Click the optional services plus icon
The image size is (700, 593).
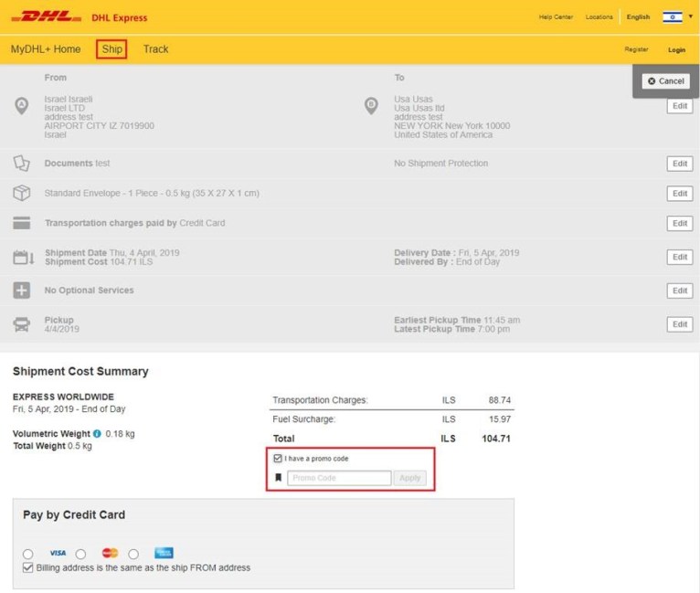point(21,291)
